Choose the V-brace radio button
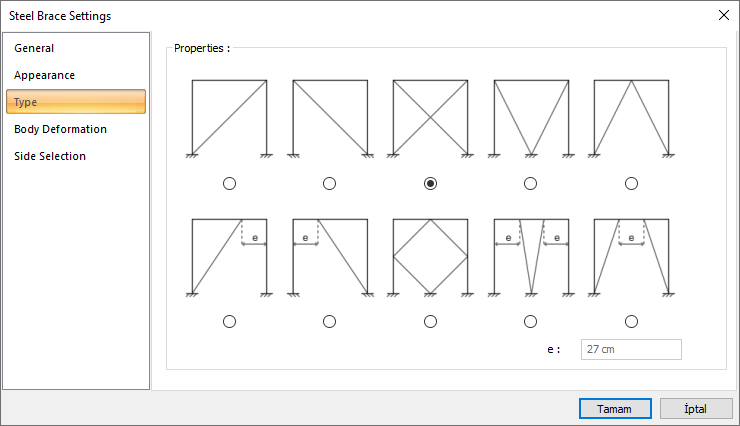 [530, 183]
